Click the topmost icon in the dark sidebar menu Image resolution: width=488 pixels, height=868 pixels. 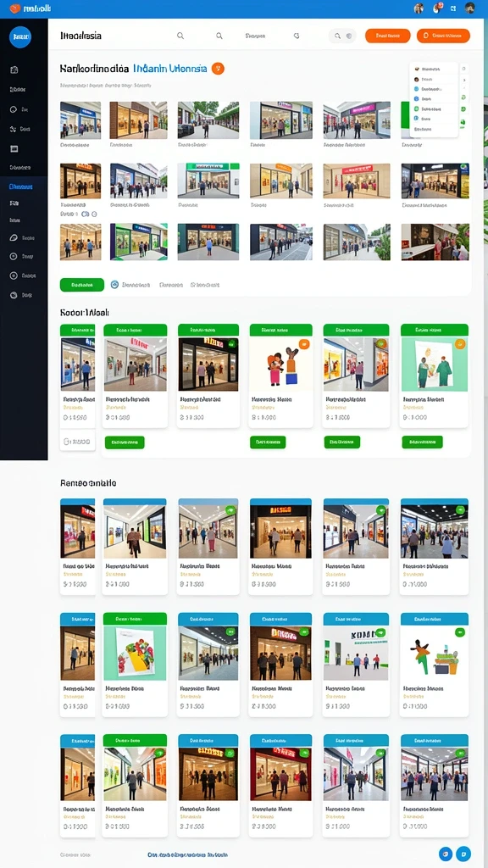coord(14,70)
